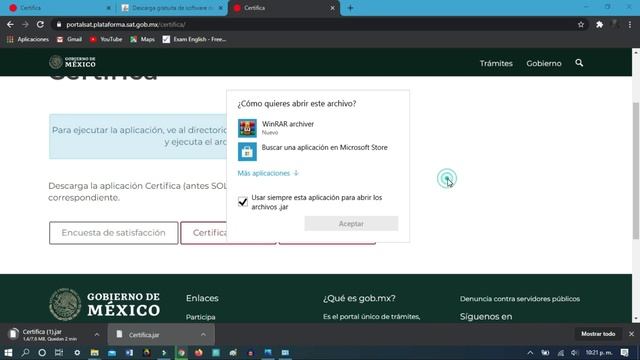Click 'Mostrar todo' downloads button
This screenshot has height=360, width=640.
(x=598, y=334)
